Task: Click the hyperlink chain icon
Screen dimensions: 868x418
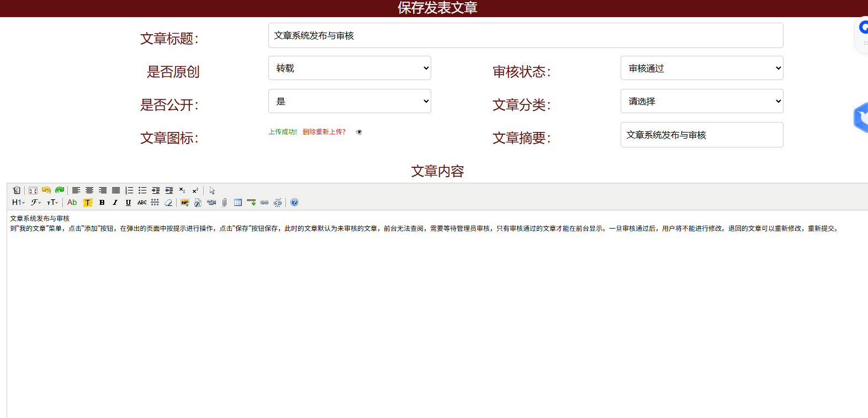Action: 264,203
